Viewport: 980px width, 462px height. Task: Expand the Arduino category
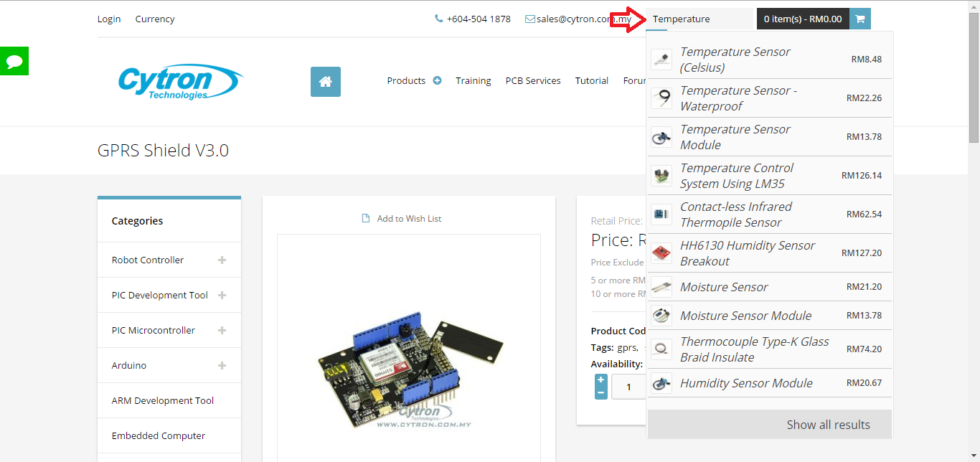(x=222, y=366)
